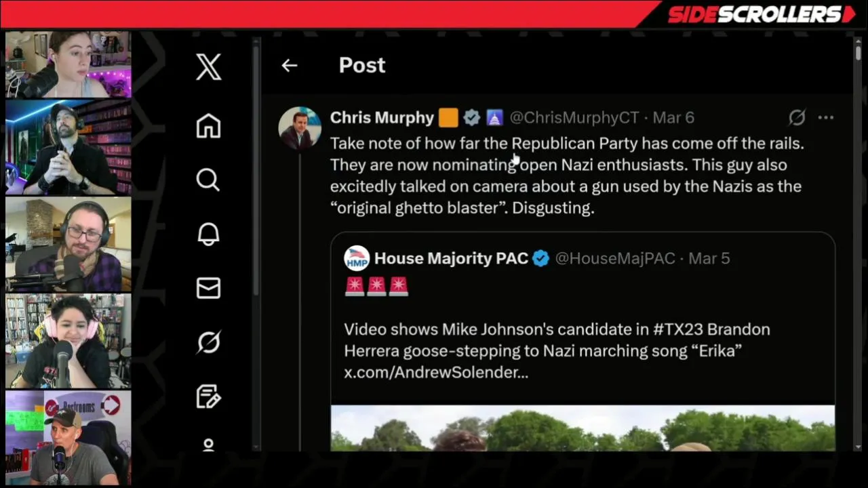Click the "original ghetto blaster" text line

tap(462, 208)
